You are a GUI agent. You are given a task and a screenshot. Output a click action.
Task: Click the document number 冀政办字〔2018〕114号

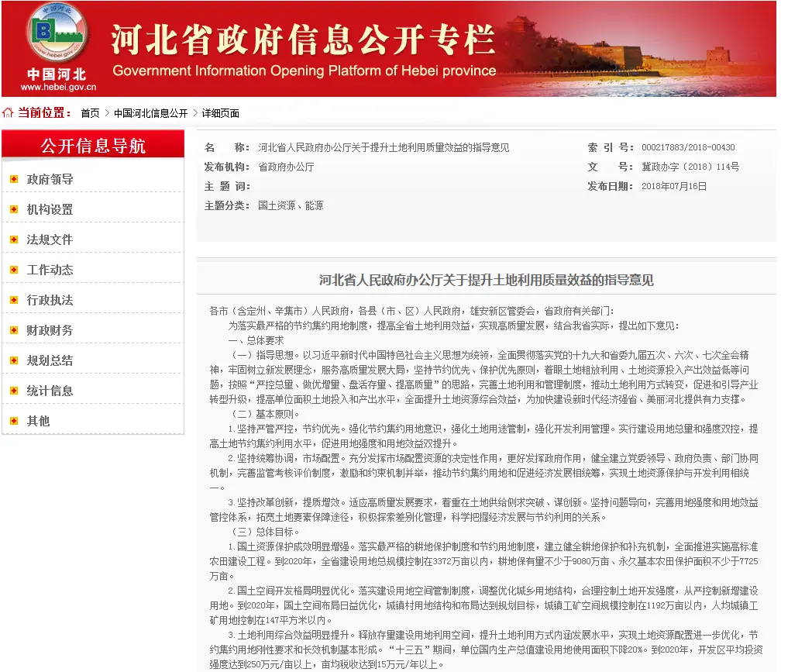pos(690,167)
